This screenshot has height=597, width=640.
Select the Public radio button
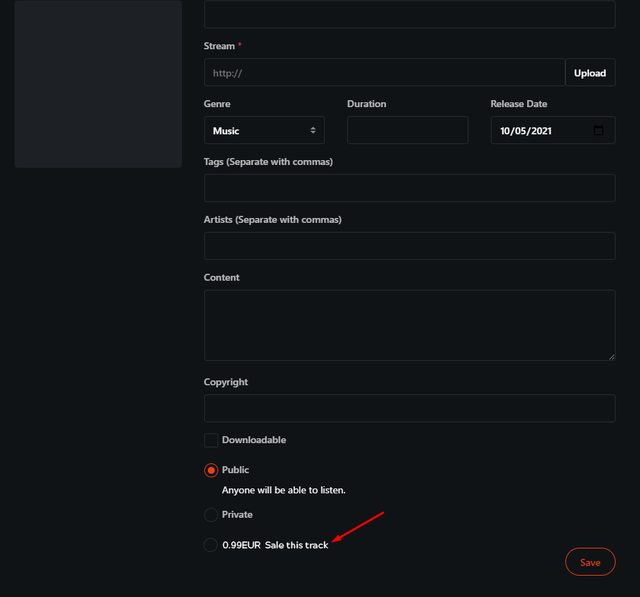pos(211,470)
